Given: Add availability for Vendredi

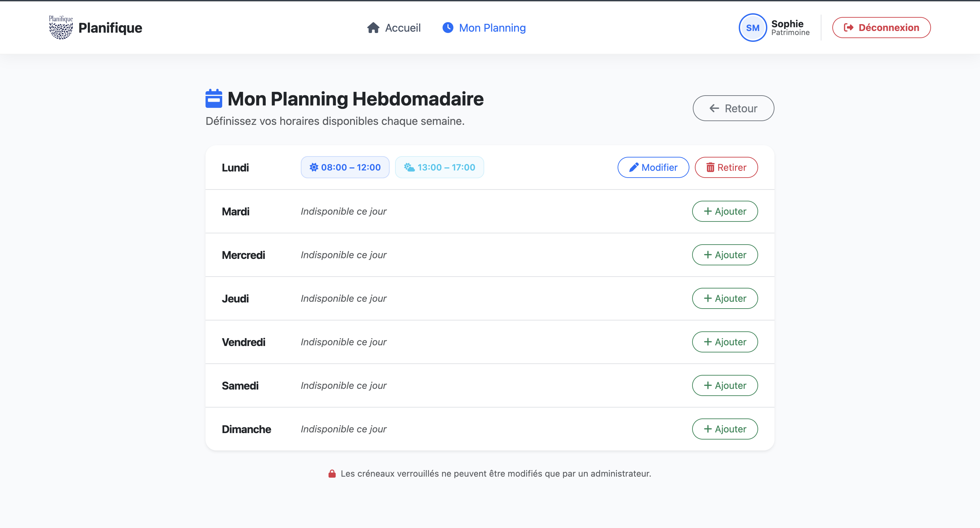Looking at the screenshot, I should point(725,342).
